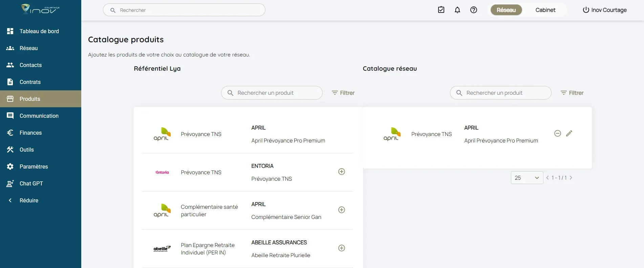Click magnifier in Référentiel Lya product search
The image size is (644, 268).
click(230, 93)
